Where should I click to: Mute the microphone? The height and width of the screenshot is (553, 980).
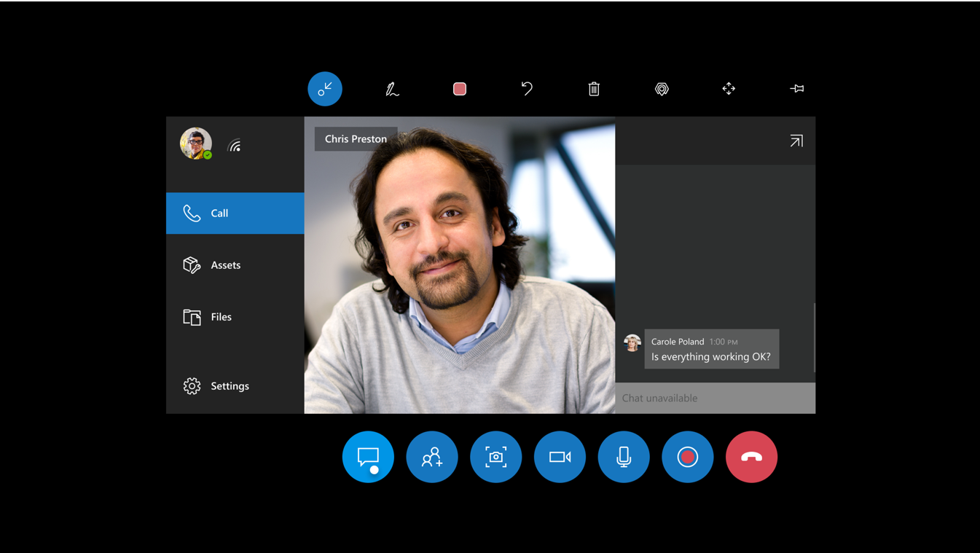point(624,457)
